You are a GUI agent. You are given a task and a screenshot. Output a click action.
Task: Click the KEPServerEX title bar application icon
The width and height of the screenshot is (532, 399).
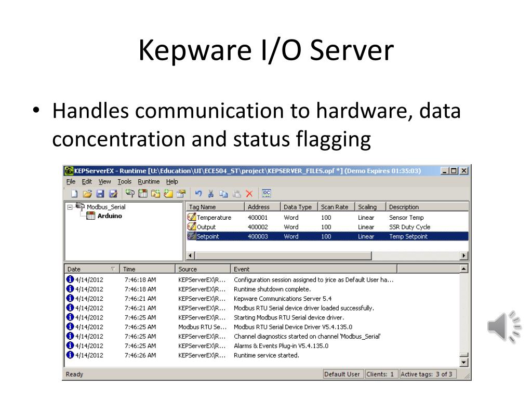69,170
